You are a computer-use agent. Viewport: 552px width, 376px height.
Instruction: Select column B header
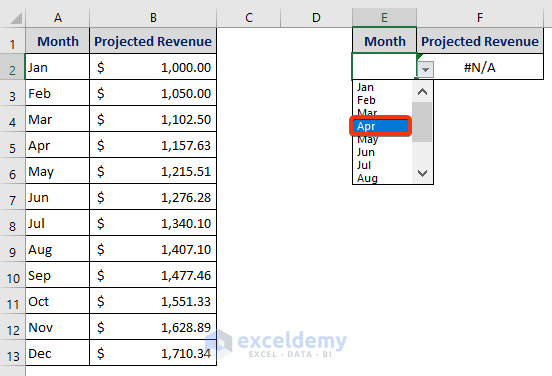153,18
